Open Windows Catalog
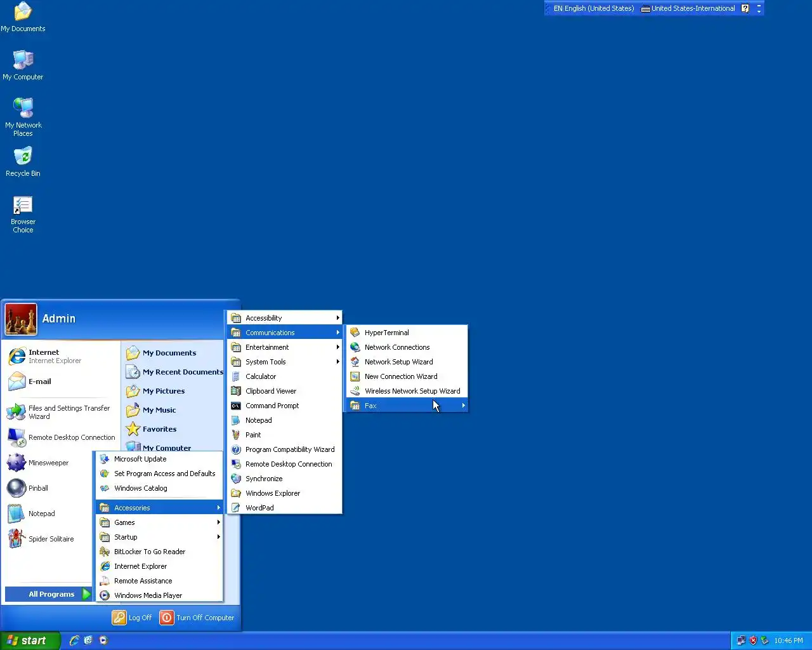This screenshot has width=812, height=650. [159, 488]
